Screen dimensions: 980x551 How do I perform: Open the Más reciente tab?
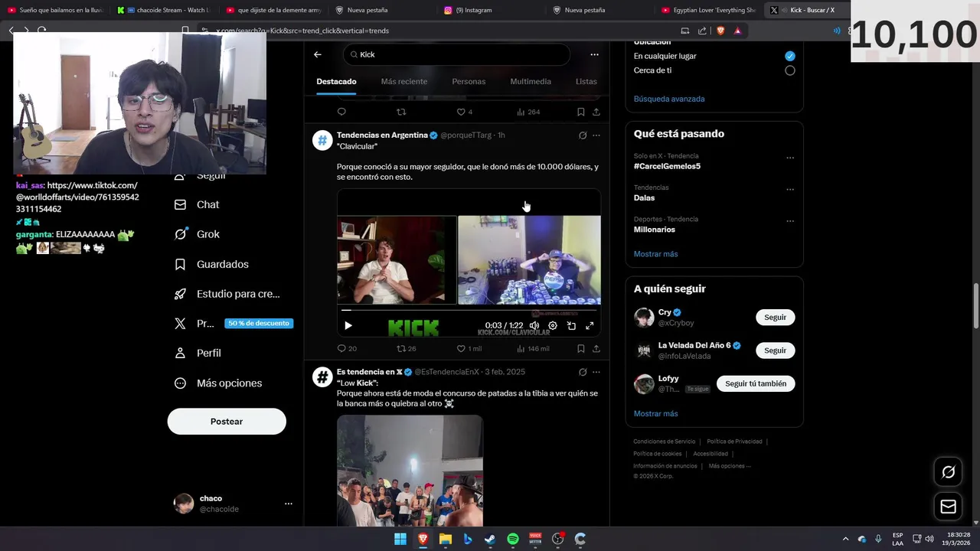[404, 82]
